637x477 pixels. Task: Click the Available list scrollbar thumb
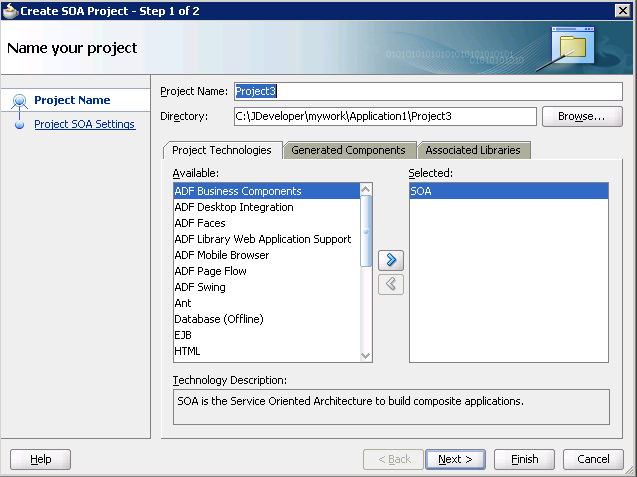coord(366,231)
